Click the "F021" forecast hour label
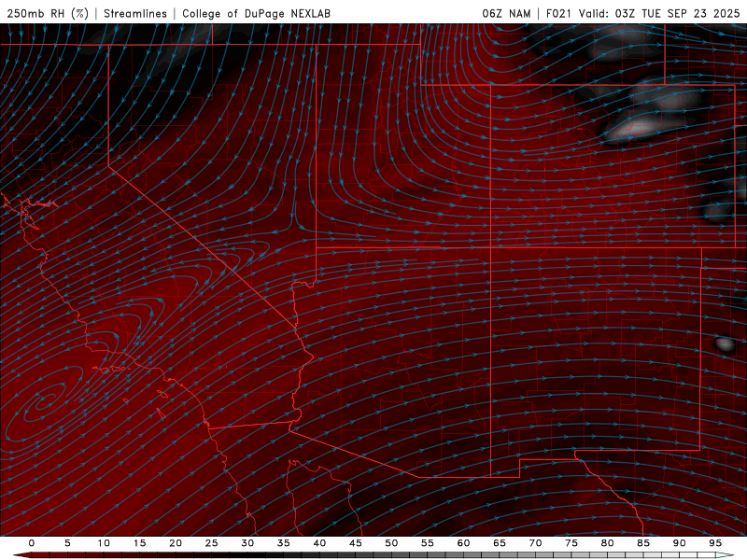Image resolution: width=747 pixels, height=560 pixels. coord(558,13)
